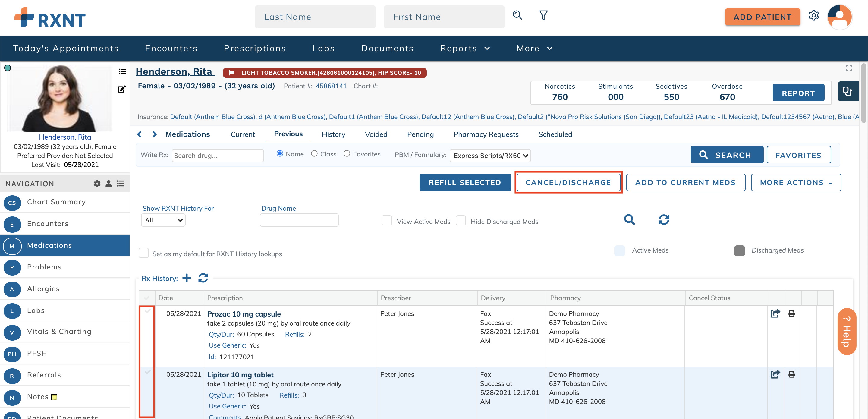Open the patient filter funnel icon
The height and width of the screenshot is (419, 868).
pyautogui.click(x=543, y=15)
